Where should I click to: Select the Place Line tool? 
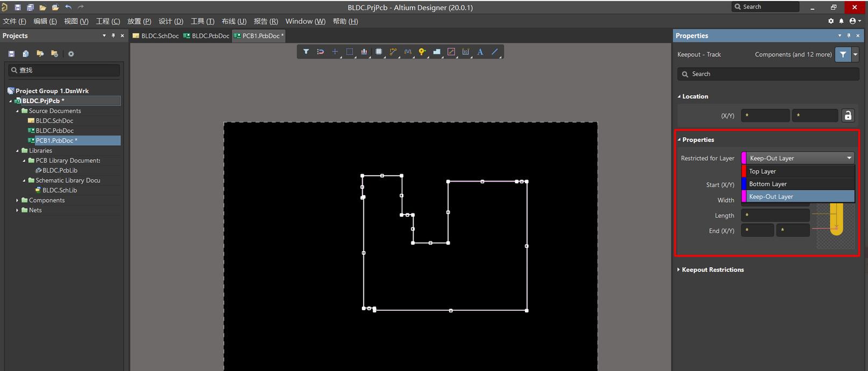coord(495,52)
